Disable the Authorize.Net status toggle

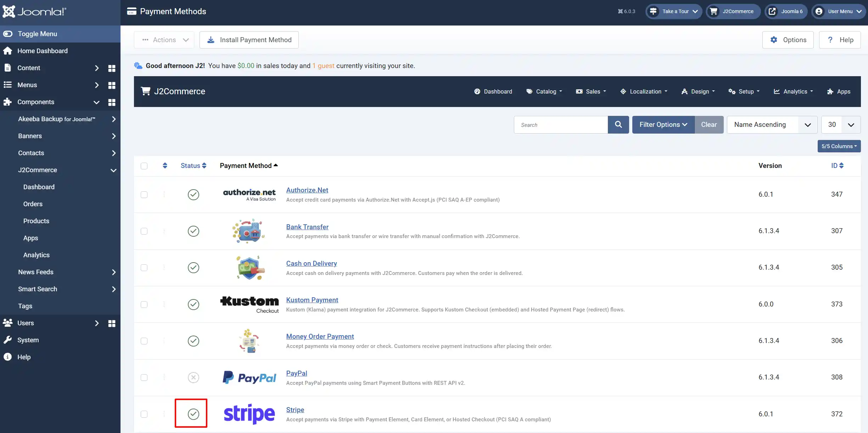click(194, 195)
